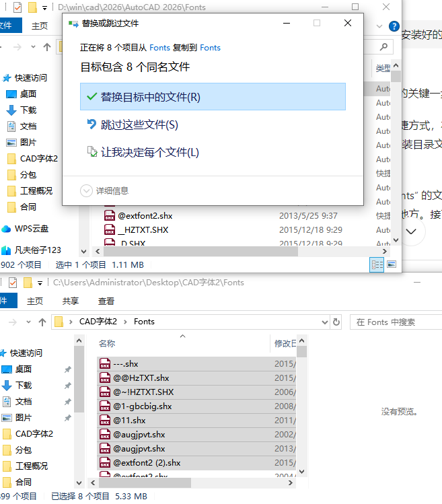This screenshot has width=442, height=504.
Task: Open 主页 tab in top Explorer window
Action: [40, 26]
